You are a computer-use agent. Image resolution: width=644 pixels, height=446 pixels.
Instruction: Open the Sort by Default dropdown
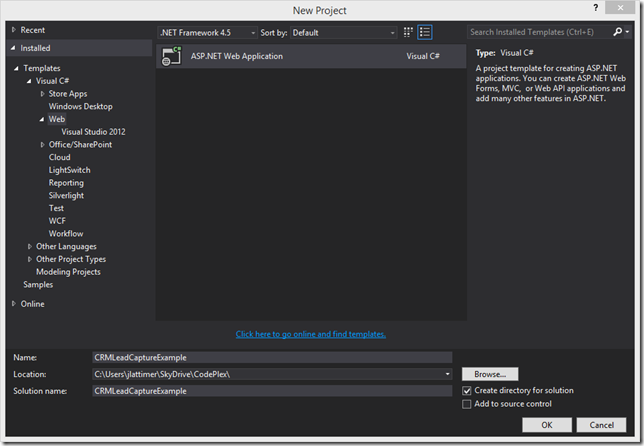coord(343,32)
